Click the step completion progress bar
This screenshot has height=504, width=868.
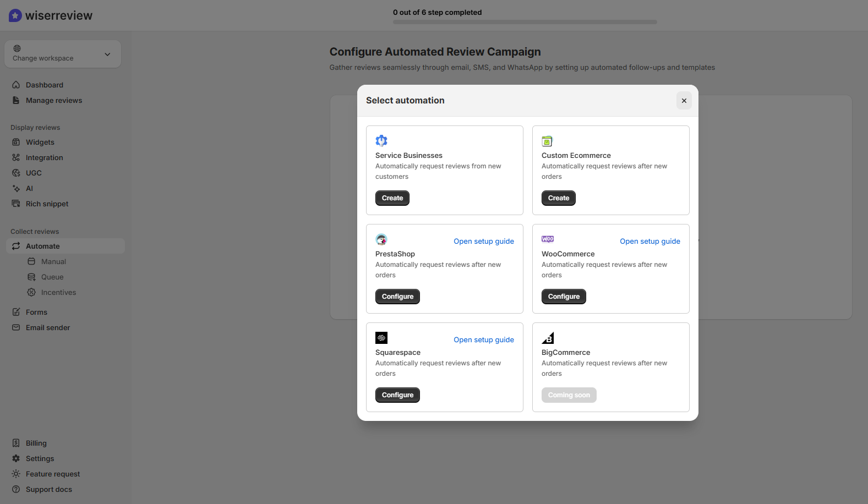click(525, 22)
